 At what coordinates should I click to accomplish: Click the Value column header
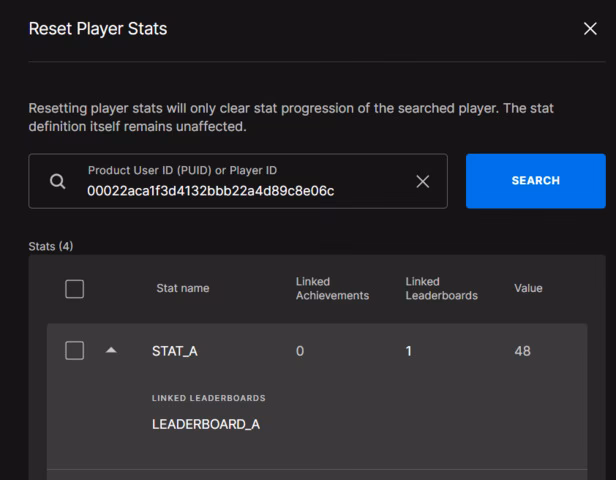point(528,288)
